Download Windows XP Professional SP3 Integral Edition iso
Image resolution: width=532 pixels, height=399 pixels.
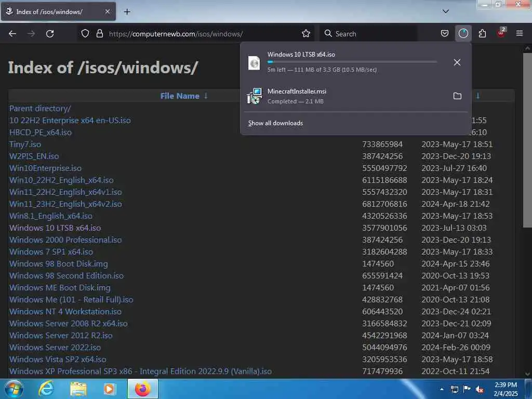tap(140, 371)
